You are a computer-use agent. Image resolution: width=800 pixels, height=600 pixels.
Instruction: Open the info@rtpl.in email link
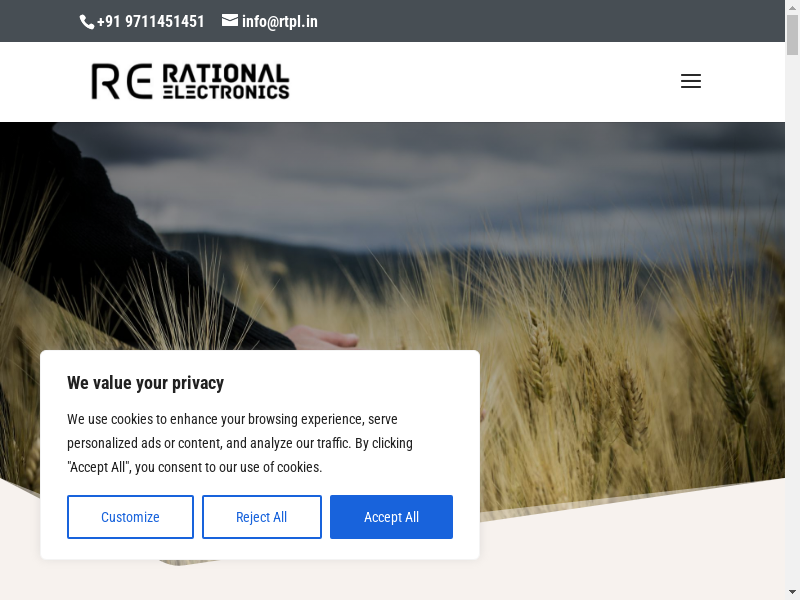pos(279,21)
